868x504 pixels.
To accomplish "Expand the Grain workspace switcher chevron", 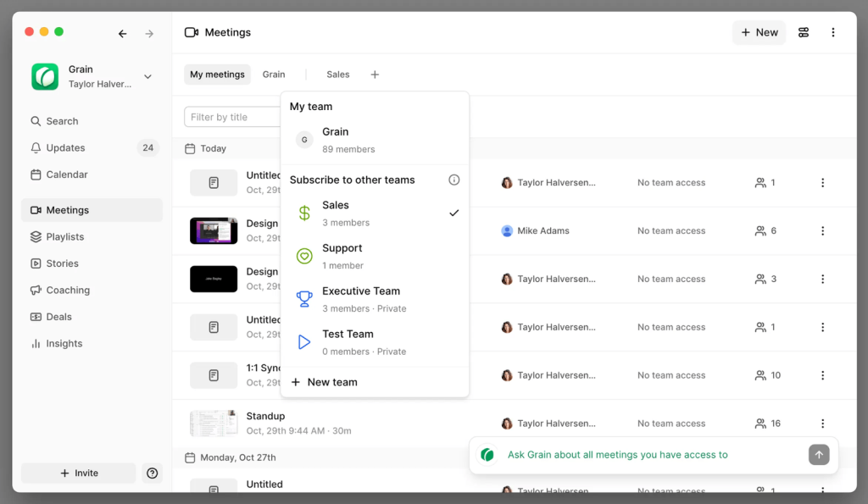I will pyautogui.click(x=147, y=76).
